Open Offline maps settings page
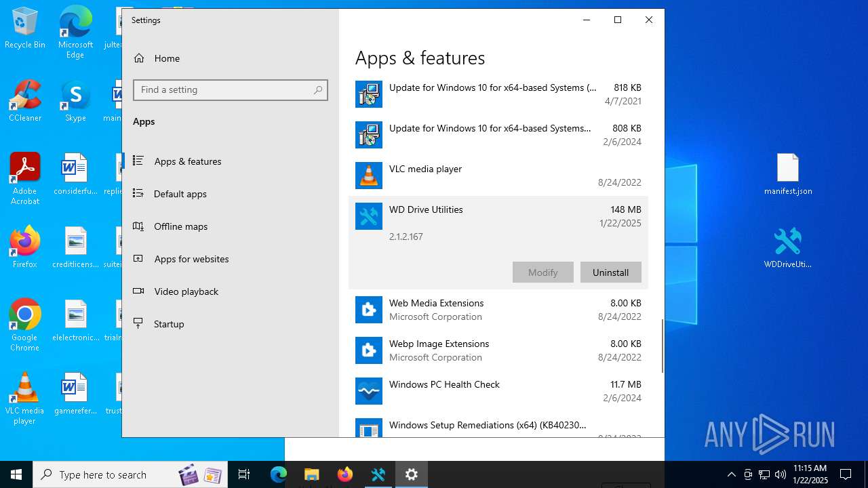Viewport: 868px width, 488px height. (231, 226)
